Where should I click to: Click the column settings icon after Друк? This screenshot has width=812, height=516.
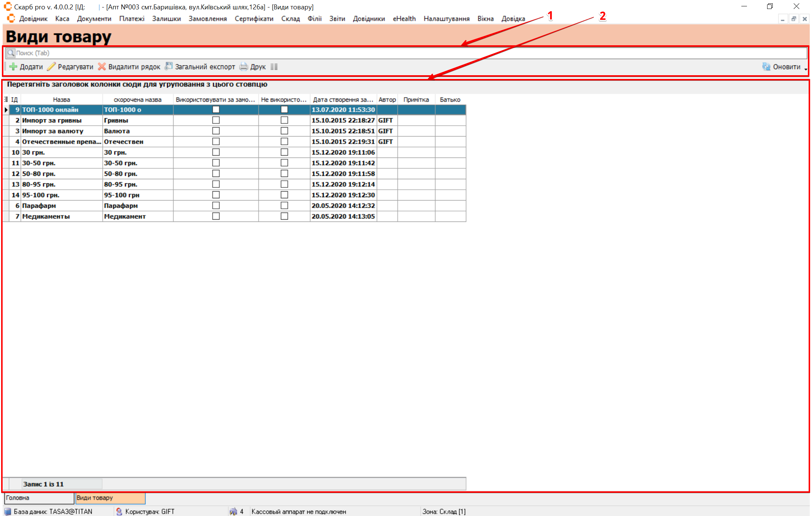point(274,67)
